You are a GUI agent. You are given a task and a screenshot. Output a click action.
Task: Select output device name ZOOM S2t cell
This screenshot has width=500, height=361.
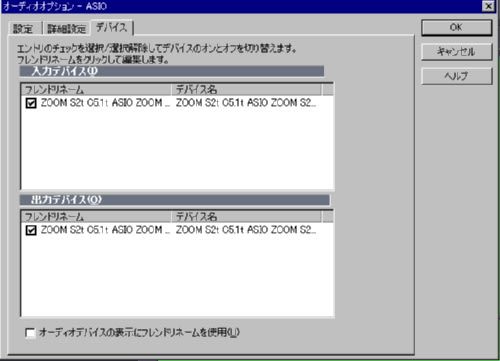(246, 230)
